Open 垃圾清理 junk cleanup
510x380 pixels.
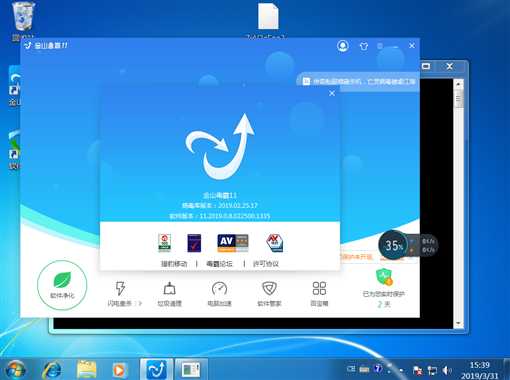170,294
